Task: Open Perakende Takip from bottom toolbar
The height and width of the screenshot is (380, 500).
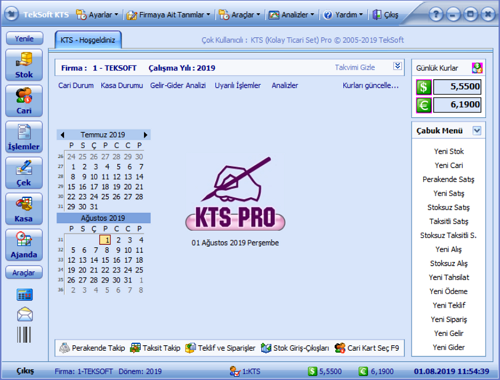Action: point(92,348)
